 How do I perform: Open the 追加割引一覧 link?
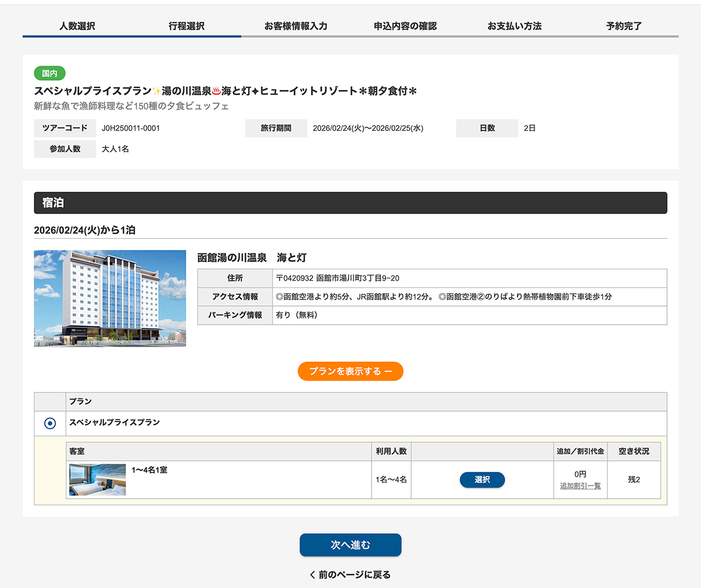[580, 486]
